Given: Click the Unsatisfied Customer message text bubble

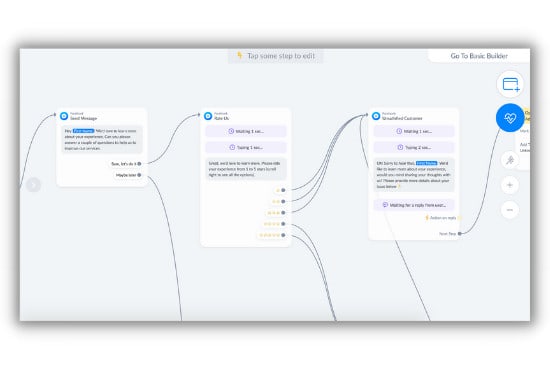Looking at the screenshot, I should pyautogui.click(x=414, y=175).
